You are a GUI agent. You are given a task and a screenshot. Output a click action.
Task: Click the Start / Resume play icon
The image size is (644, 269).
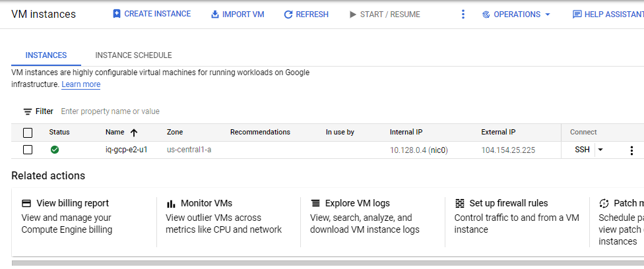click(352, 15)
